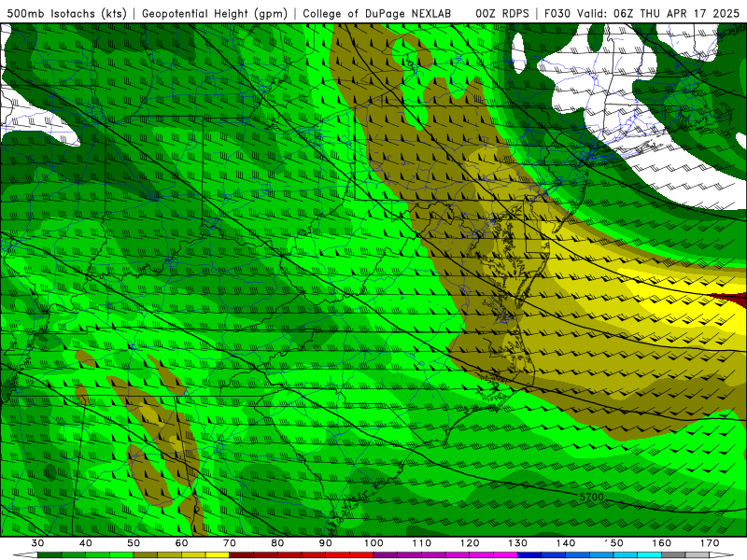Select the darkest green 30-35 kt legend swatch
This screenshot has width=747, height=560.
(49, 555)
